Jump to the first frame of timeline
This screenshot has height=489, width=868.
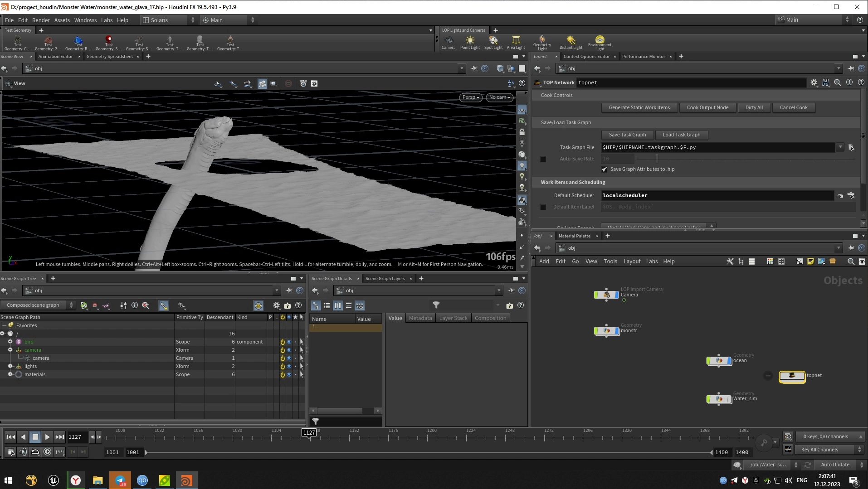coord(10,437)
